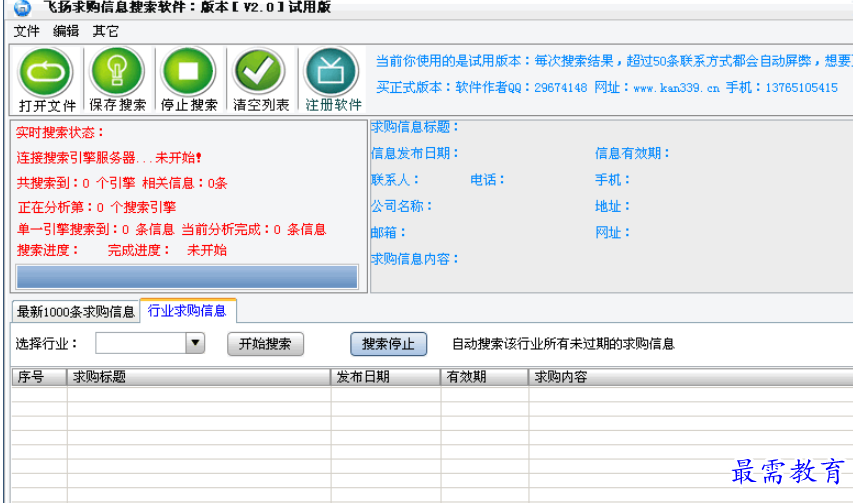
Task: Click the 手机 label in details panel
Action: 613,179
